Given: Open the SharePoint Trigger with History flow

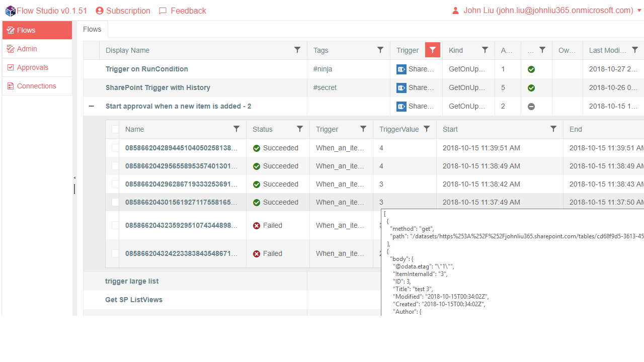Looking at the screenshot, I should click(x=158, y=87).
